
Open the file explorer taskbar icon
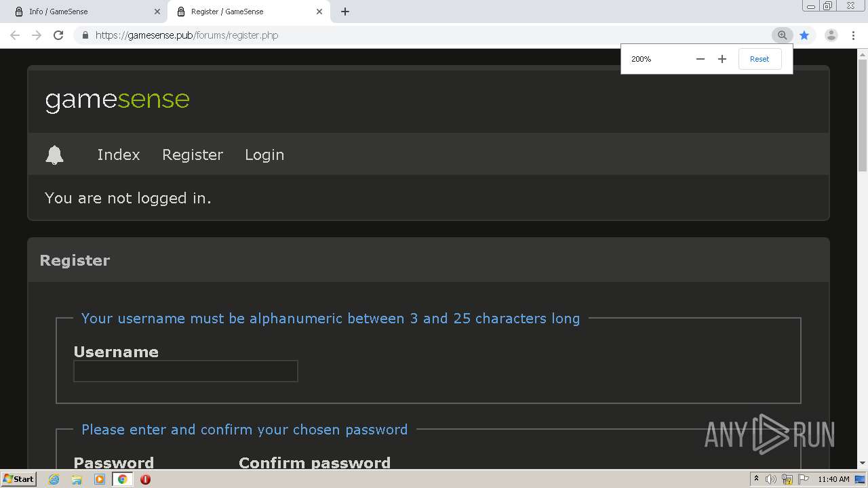click(77, 479)
